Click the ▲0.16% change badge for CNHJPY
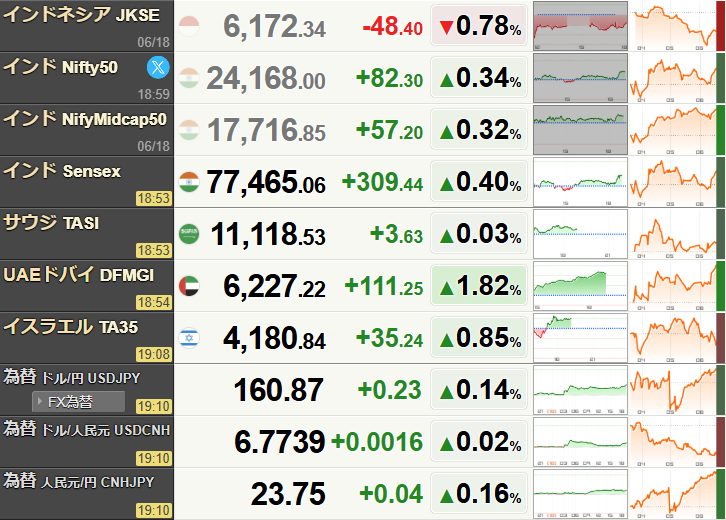The image size is (726, 520). pos(479,493)
